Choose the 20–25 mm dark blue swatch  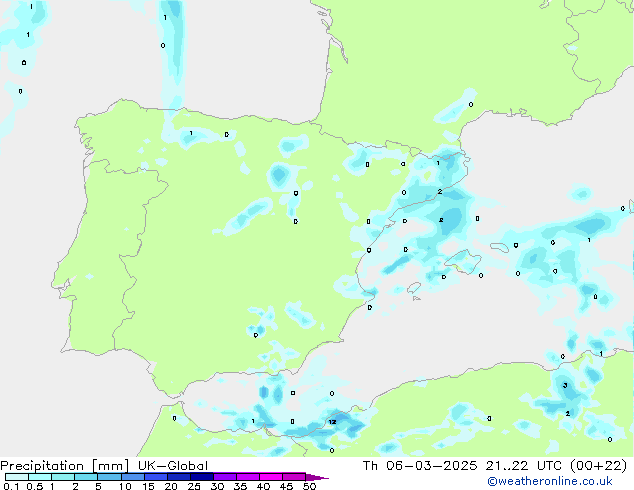tap(179, 477)
